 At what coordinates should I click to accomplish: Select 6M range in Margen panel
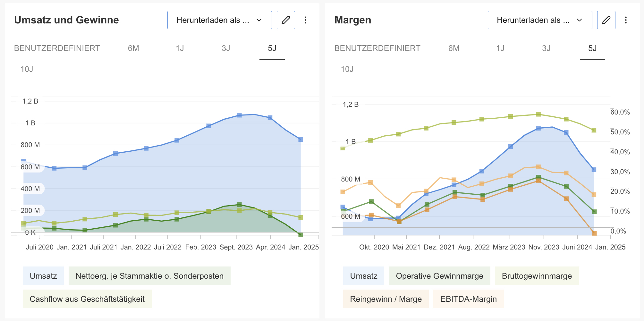(454, 48)
